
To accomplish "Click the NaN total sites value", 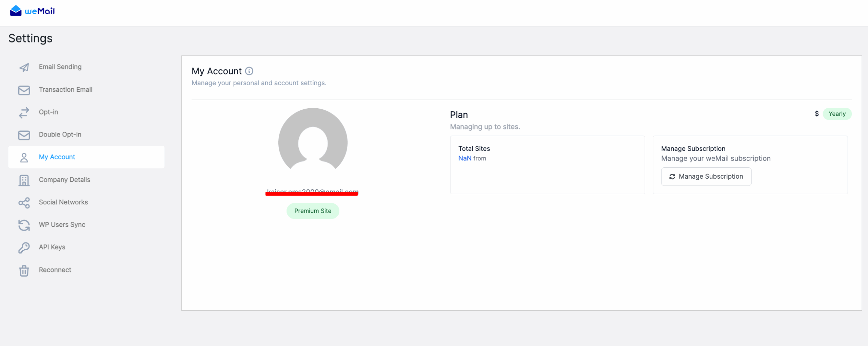I will [x=465, y=158].
